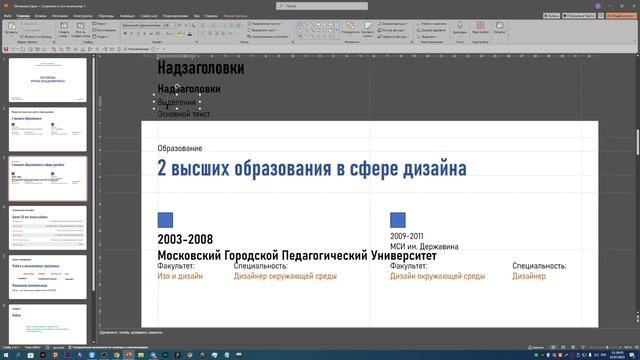Open the Quick Styles (Экспресс-стили) gallery
This screenshot has height=360, width=640.
click(x=368, y=29)
